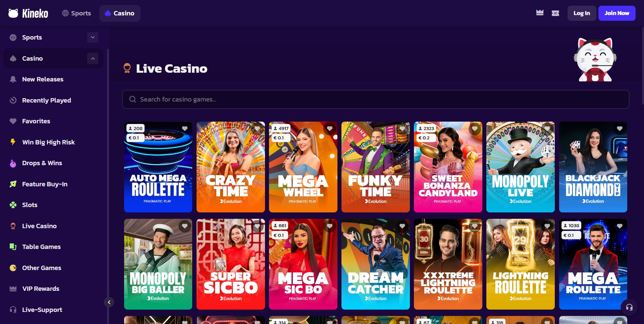Open Slots from the sidebar
Image resolution: width=644 pixels, height=324 pixels.
pos(30,205)
